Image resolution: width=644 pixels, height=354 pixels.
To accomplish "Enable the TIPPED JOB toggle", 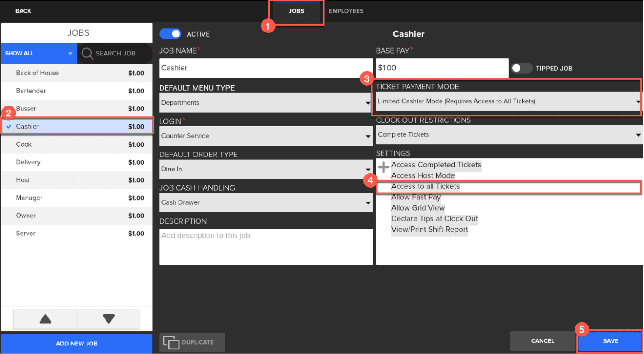I will click(x=522, y=68).
